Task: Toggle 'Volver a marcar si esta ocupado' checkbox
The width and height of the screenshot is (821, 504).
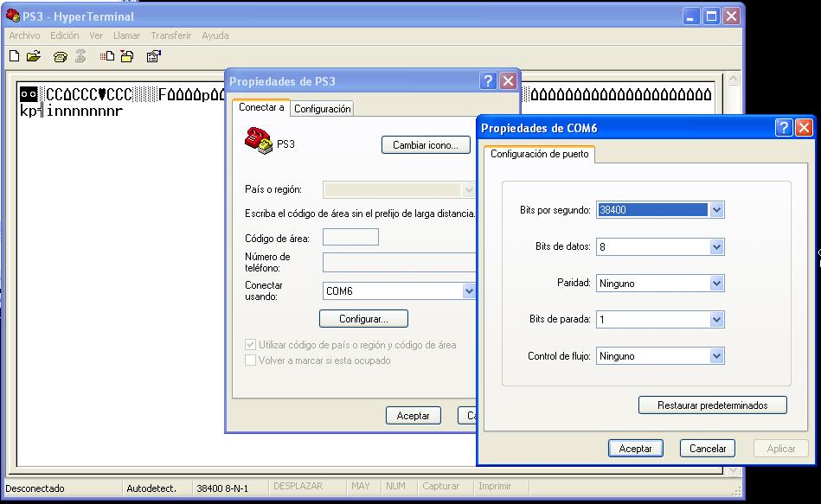Action: (250, 360)
